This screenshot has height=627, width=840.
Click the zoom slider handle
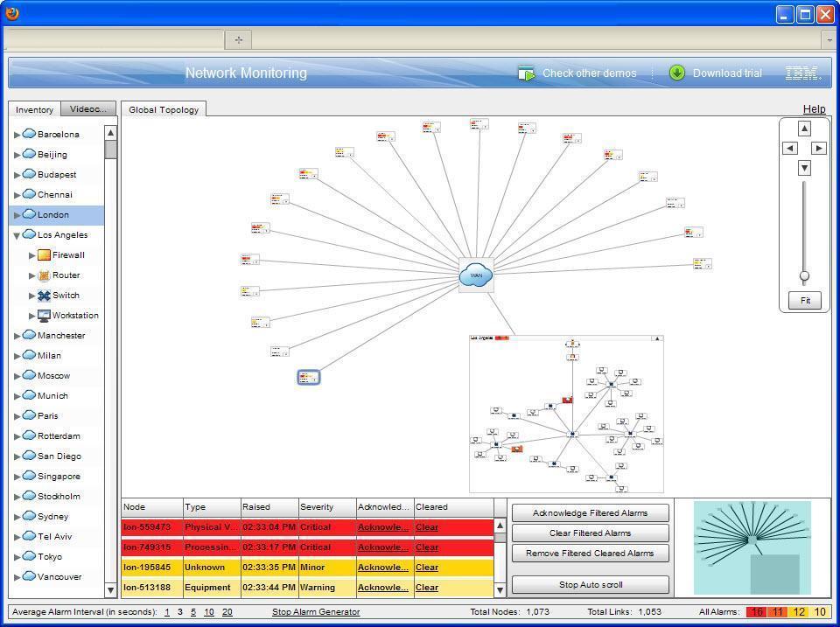point(801,277)
